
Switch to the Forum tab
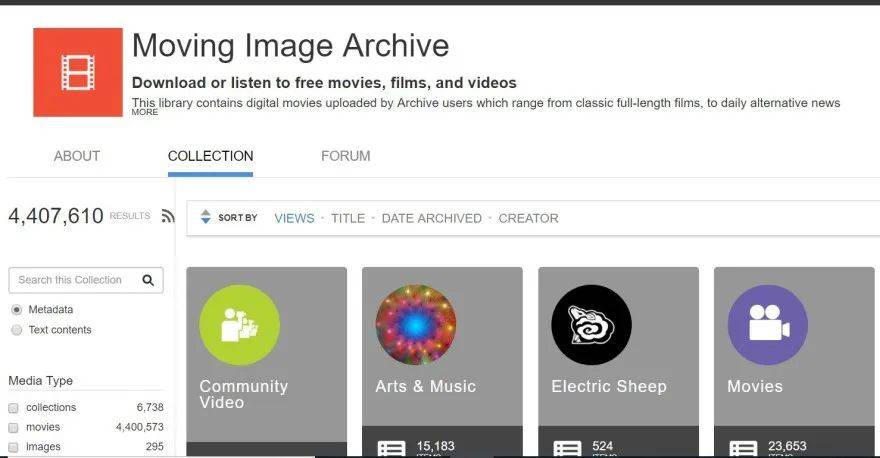pyautogui.click(x=346, y=156)
